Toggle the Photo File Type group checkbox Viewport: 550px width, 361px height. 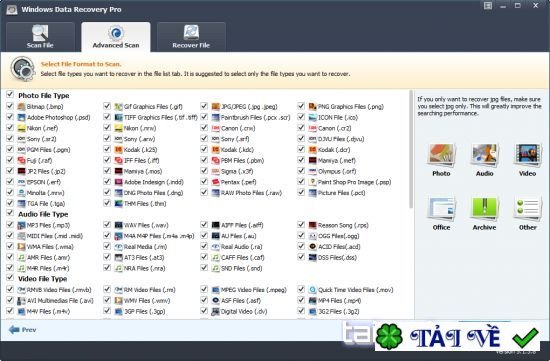pyautogui.click(x=10, y=94)
